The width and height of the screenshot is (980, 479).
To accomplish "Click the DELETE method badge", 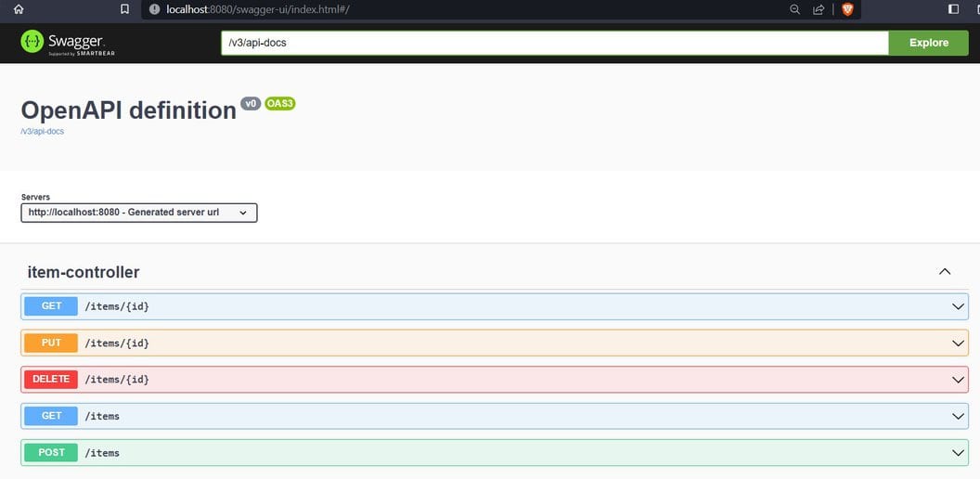I will (51, 379).
